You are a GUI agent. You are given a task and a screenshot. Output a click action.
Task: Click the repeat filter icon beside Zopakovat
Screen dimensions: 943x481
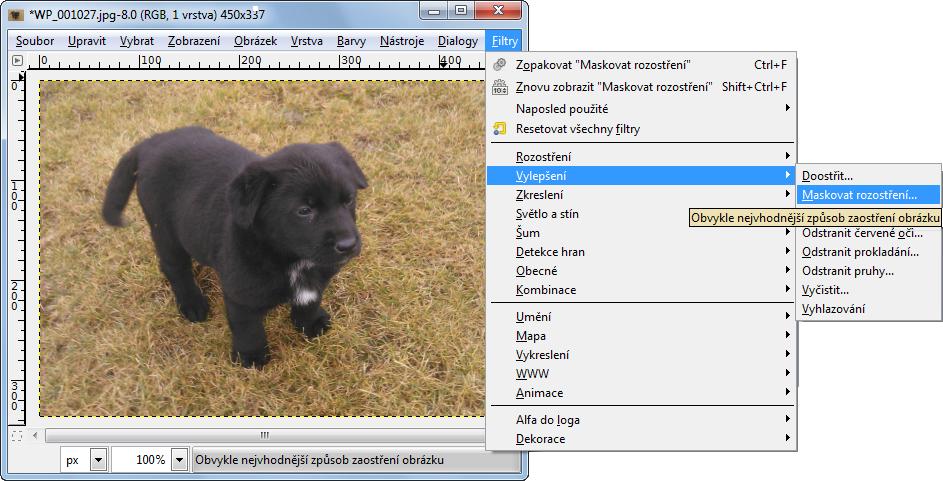point(499,64)
